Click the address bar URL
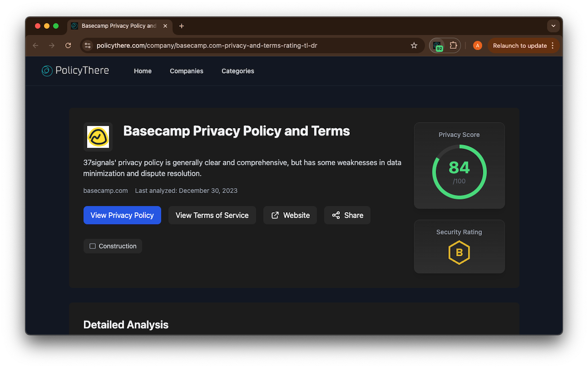Image resolution: width=588 pixels, height=368 pixels. pos(207,46)
